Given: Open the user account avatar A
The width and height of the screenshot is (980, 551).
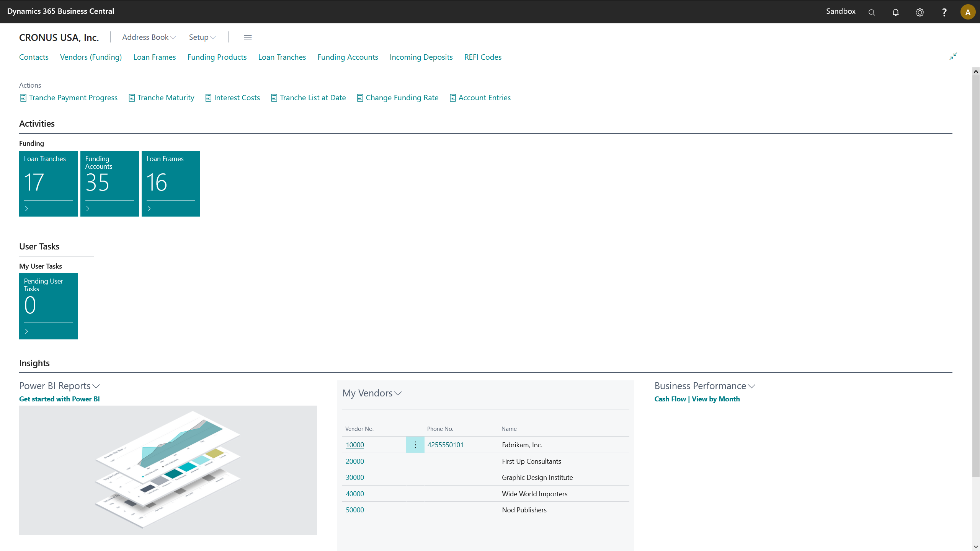Looking at the screenshot, I should 968,12.
